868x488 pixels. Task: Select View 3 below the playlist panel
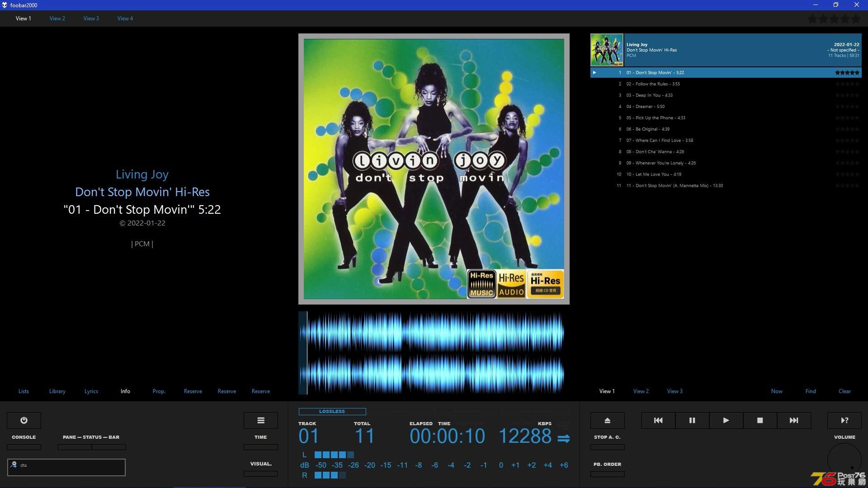point(675,391)
